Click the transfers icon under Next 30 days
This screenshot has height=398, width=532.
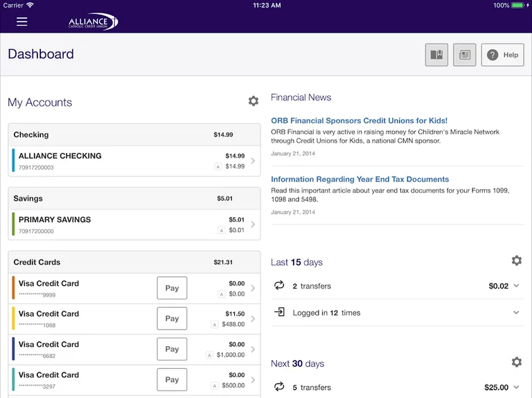tap(279, 386)
